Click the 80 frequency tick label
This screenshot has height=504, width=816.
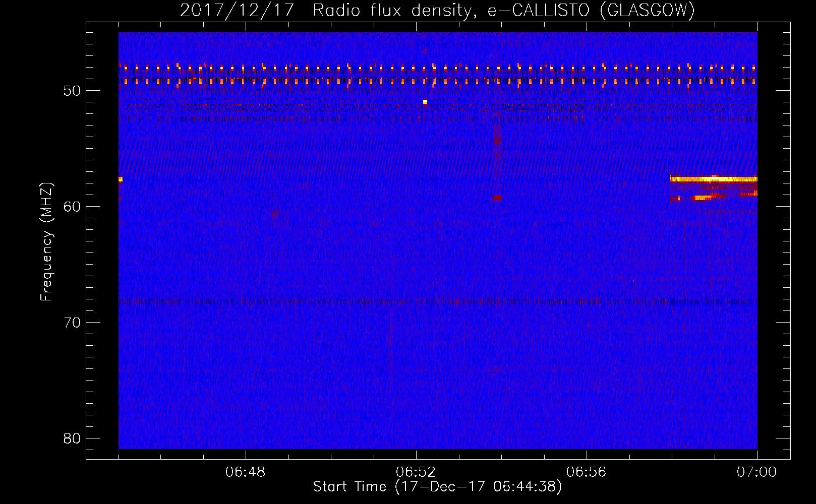[x=73, y=438]
